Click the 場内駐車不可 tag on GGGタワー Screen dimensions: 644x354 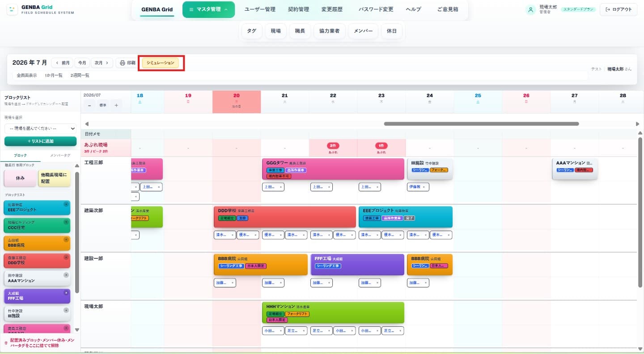tap(279, 176)
